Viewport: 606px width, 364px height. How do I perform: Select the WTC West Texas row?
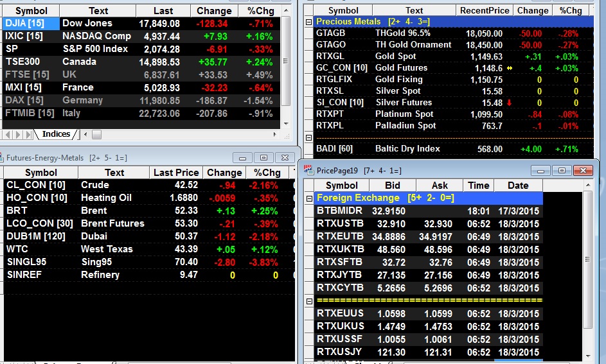pyautogui.click(x=149, y=249)
